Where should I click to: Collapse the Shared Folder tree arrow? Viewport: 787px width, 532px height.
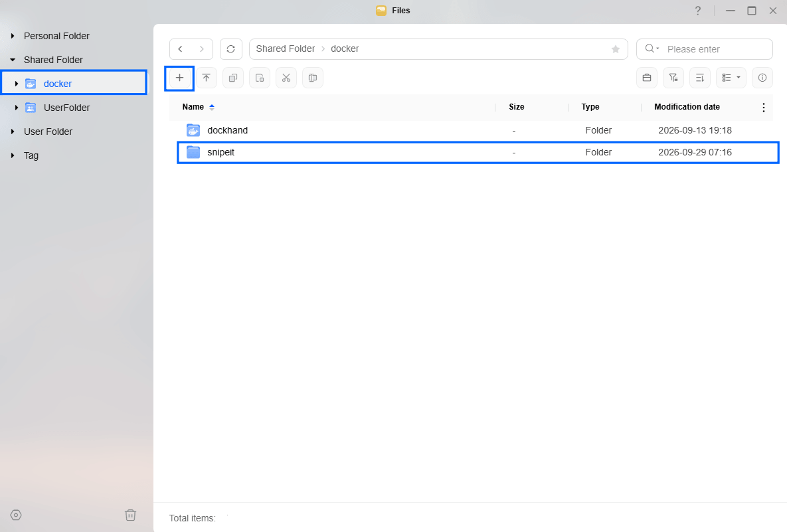tap(13, 60)
